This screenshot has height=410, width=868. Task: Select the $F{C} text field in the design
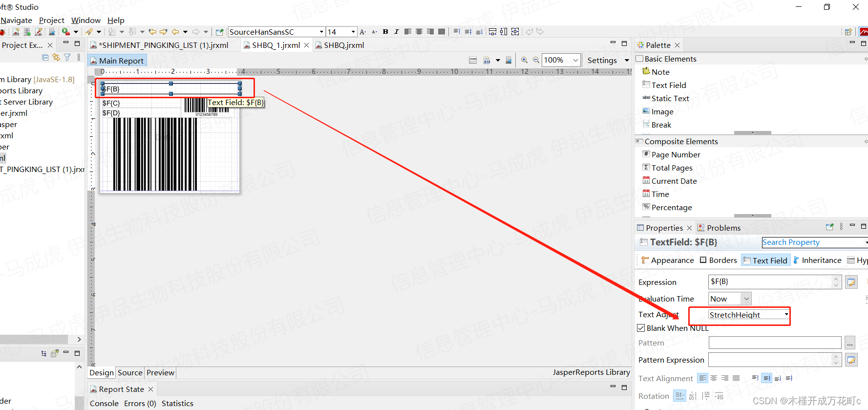point(141,103)
